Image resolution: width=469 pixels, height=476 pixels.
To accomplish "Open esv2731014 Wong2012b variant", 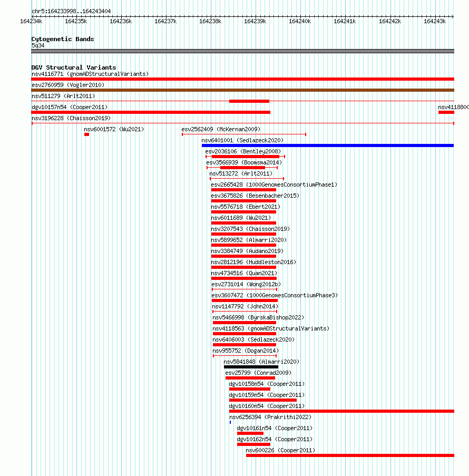I will [x=246, y=285].
